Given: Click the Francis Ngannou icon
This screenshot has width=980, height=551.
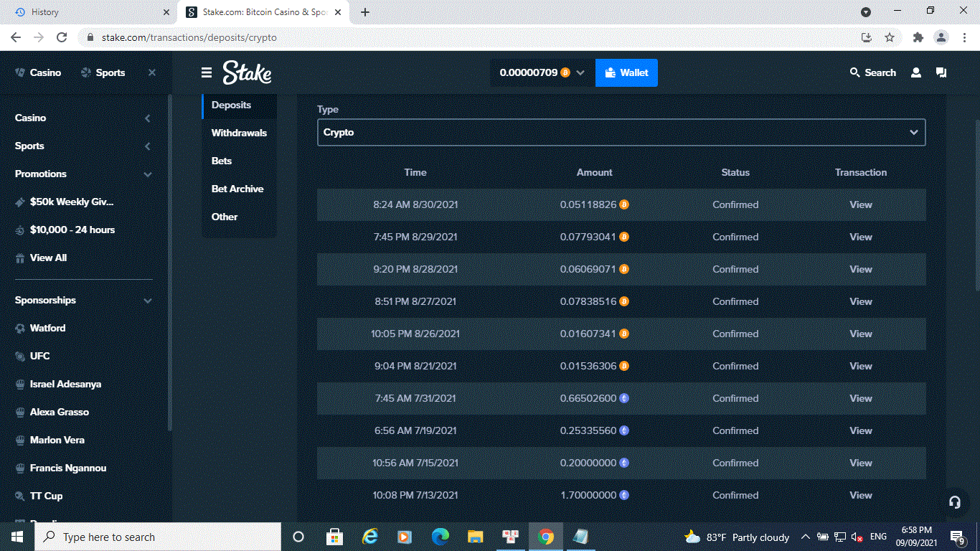Looking at the screenshot, I should [20, 468].
